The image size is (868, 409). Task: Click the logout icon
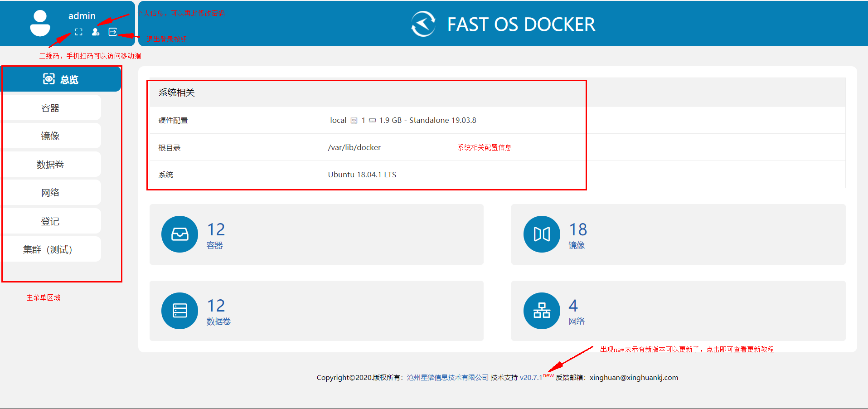point(113,32)
